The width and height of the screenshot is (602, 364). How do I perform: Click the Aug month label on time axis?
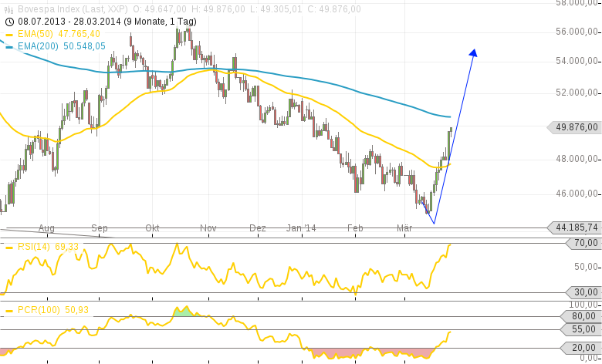46,228
